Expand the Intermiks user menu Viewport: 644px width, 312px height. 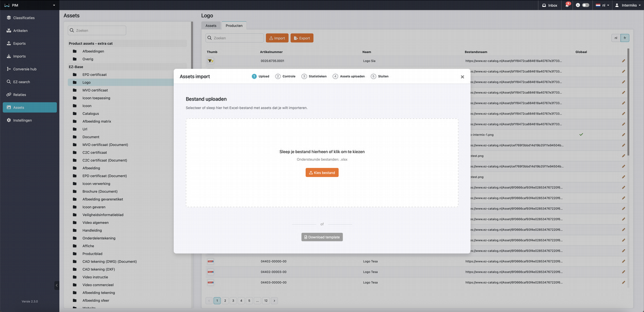[x=627, y=5]
